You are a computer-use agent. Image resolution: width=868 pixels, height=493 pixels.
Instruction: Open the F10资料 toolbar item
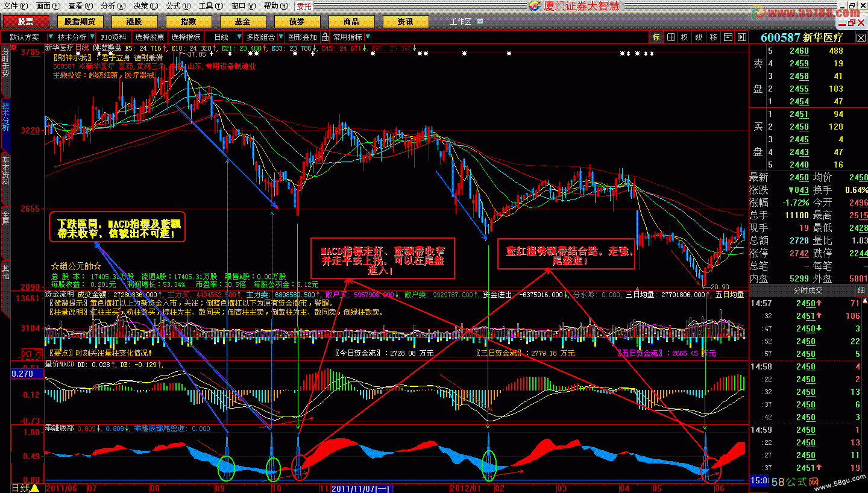tap(114, 37)
